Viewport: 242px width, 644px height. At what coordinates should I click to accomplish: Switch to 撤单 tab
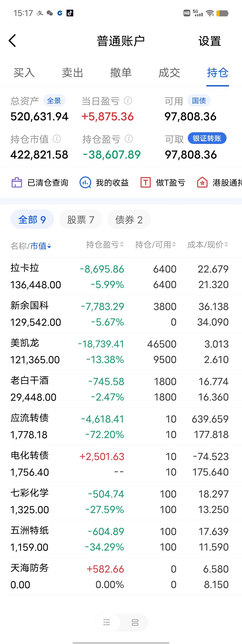(121, 73)
